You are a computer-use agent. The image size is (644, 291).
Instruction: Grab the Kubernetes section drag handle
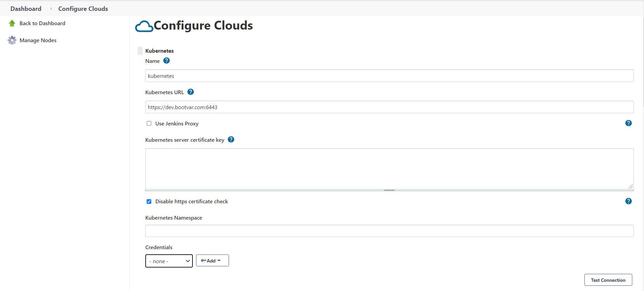[x=140, y=51]
